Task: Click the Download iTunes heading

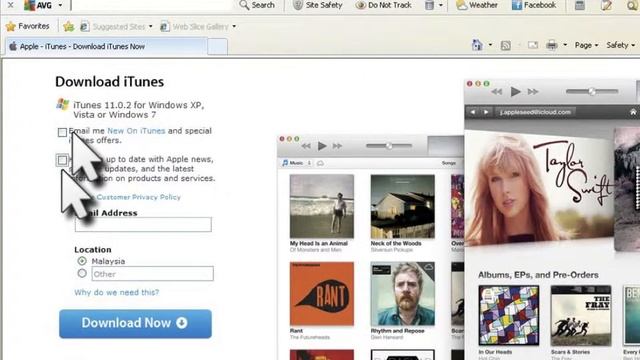Action: (x=109, y=82)
